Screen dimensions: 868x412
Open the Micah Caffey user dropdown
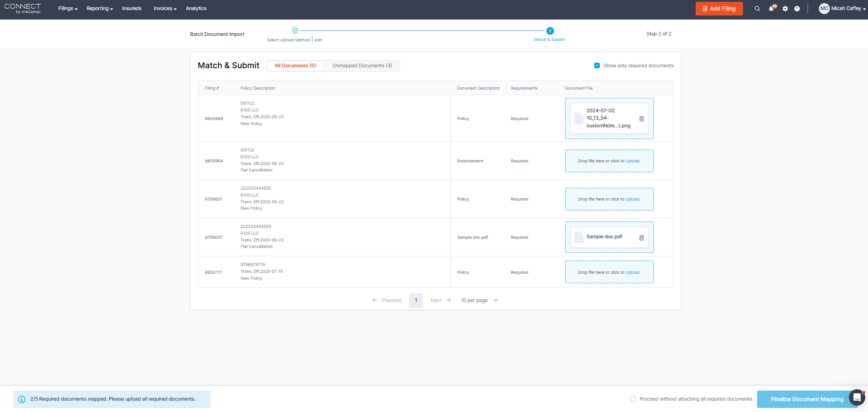click(848, 9)
